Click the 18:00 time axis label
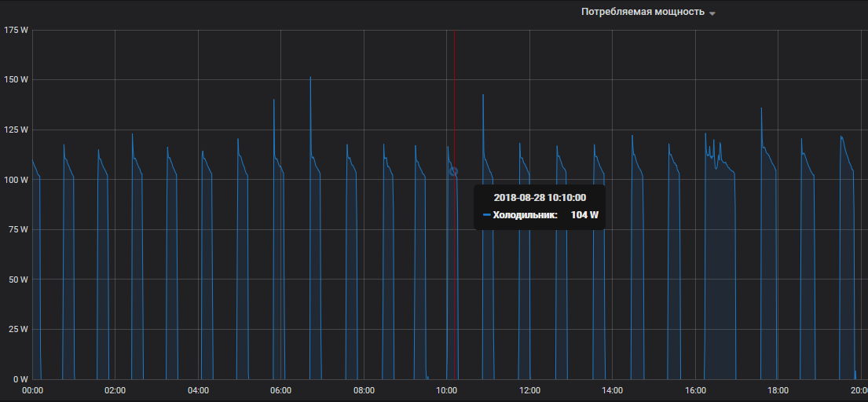Viewport: 868px width, 402px height. (778, 390)
